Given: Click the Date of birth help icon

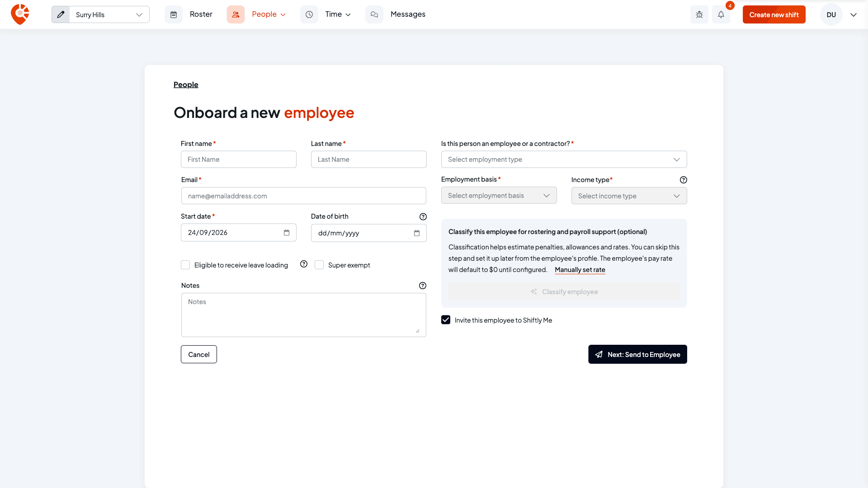Looking at the screenshot, I should pos(423,217).
